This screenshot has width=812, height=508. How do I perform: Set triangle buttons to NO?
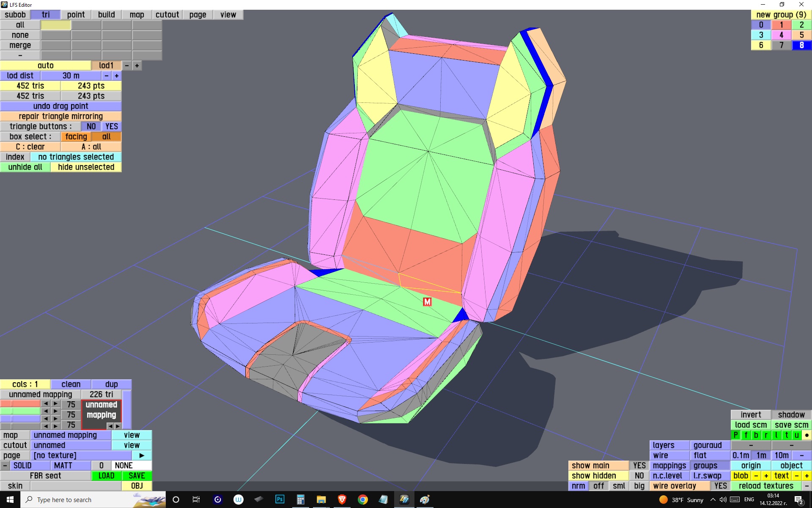click(91, 127)
